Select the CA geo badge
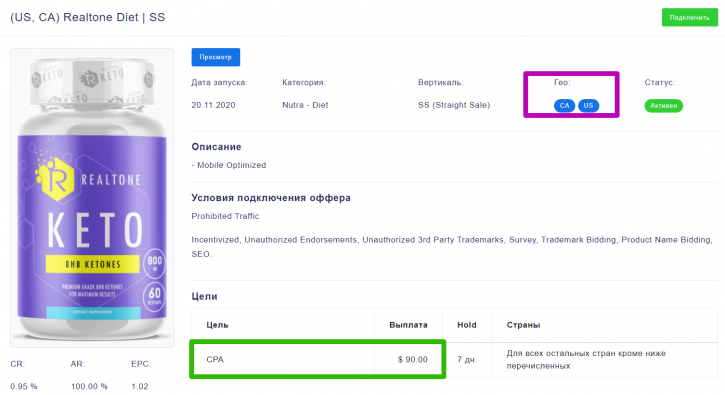The image size is (725, 395). pyautogui.click(x=564, y=105)
